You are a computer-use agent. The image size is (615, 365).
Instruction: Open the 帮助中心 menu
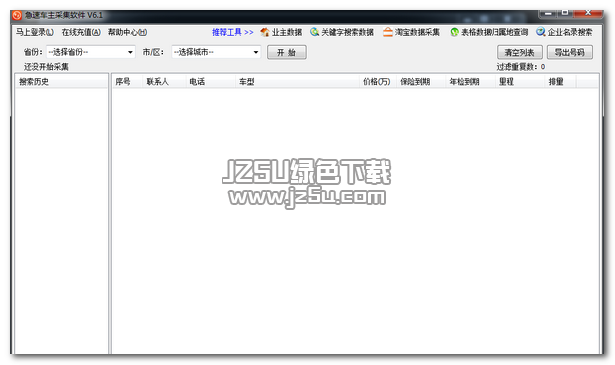(x=127, y=32)
